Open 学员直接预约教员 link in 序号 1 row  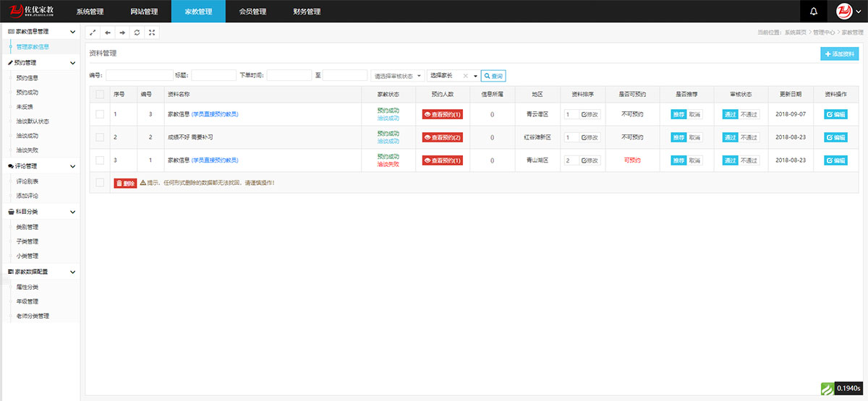pos(215,114)
